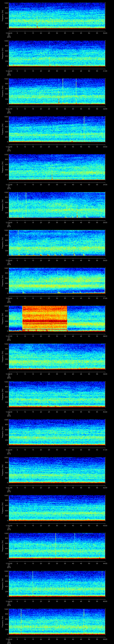Screen dimensions: 114x644
Task: Click the 30:00 end label on the 12:29:00 time axis
Action: 105,33
